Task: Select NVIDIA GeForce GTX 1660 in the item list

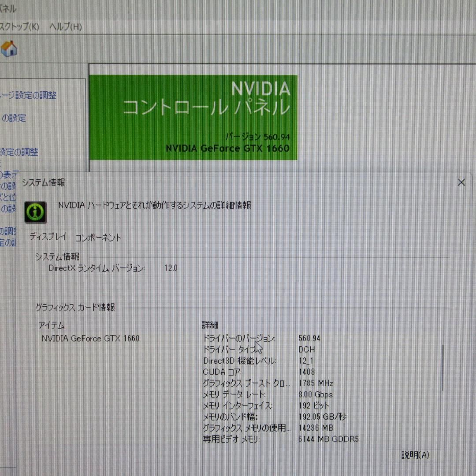Action: point(90,338)
